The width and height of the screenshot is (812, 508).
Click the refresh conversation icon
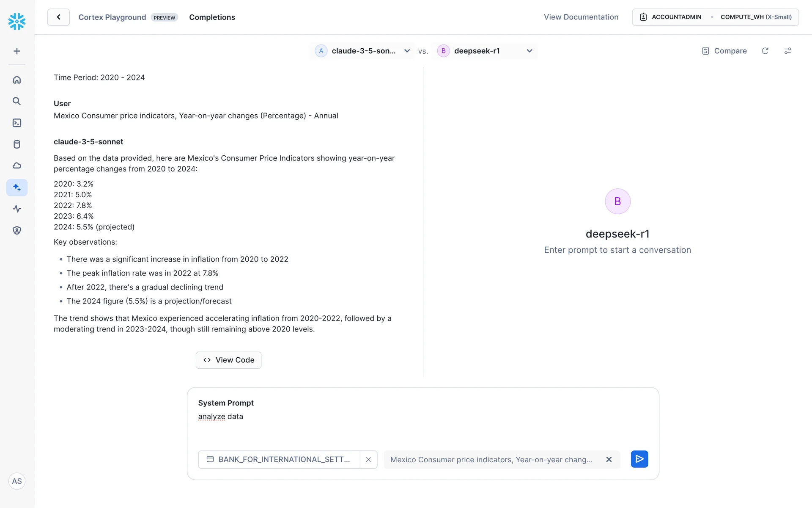[x=765, y=51]
